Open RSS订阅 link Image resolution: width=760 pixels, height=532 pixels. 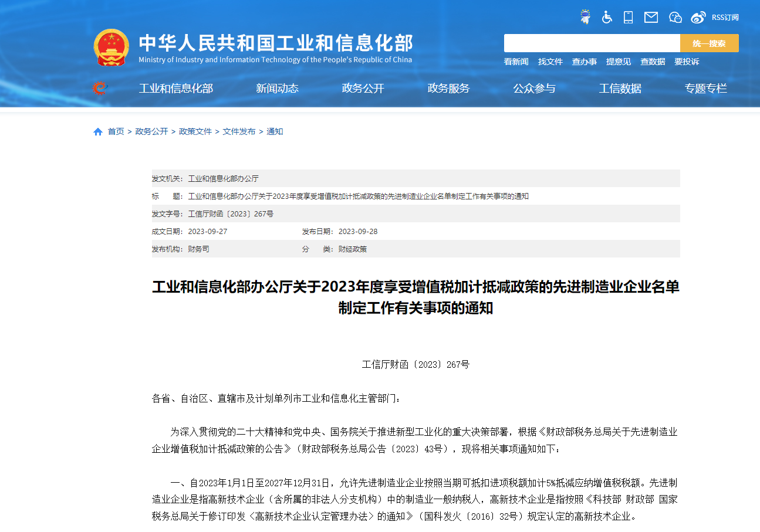pos(725,18)
